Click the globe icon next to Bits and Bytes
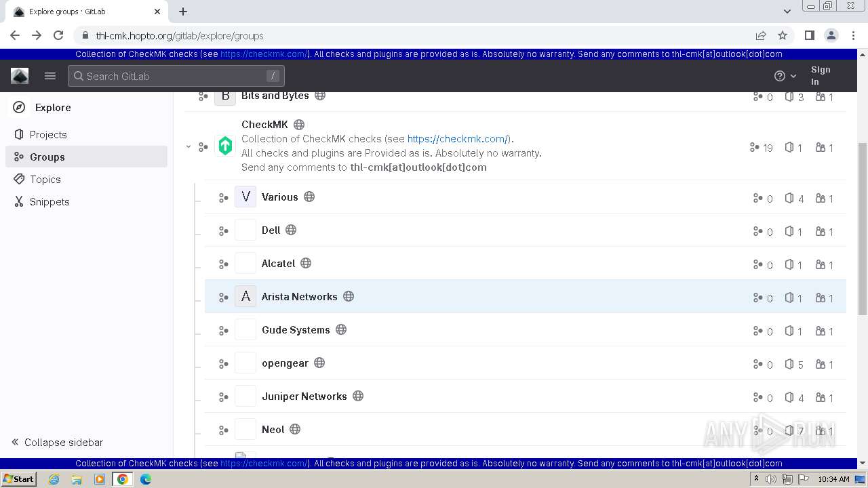 (320, 96)
